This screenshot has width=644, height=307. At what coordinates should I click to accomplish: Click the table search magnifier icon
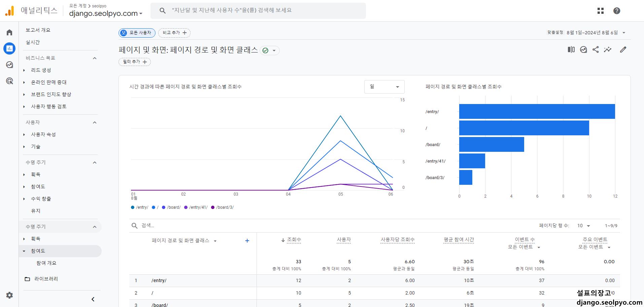(134, 226)
